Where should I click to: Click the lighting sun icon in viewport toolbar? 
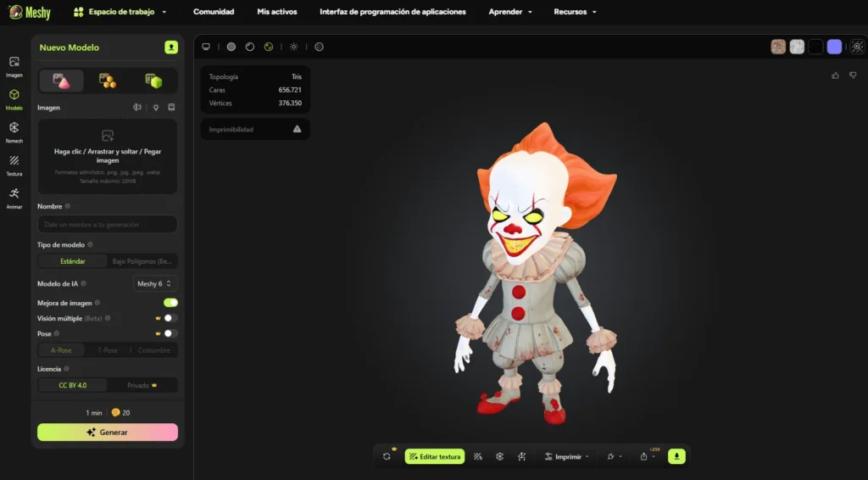click(294, 47)
